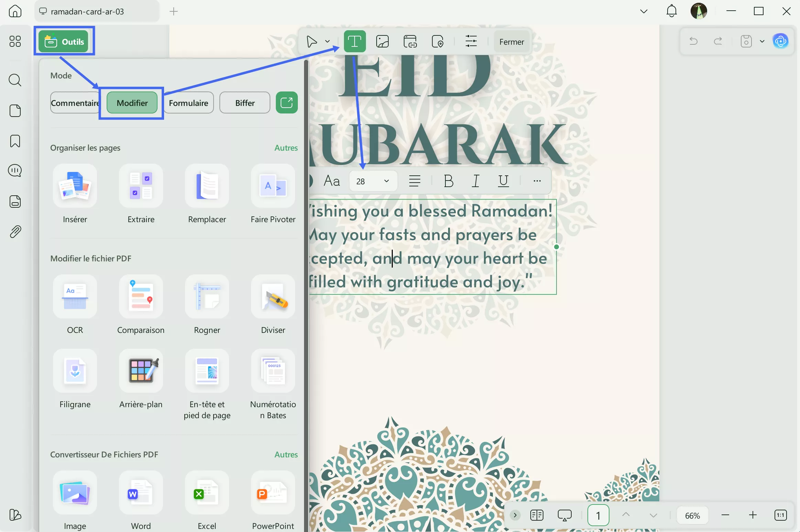Select the Diviser tool to split PDF
This screenshot has width=800, height=532.
coord(273,303)
